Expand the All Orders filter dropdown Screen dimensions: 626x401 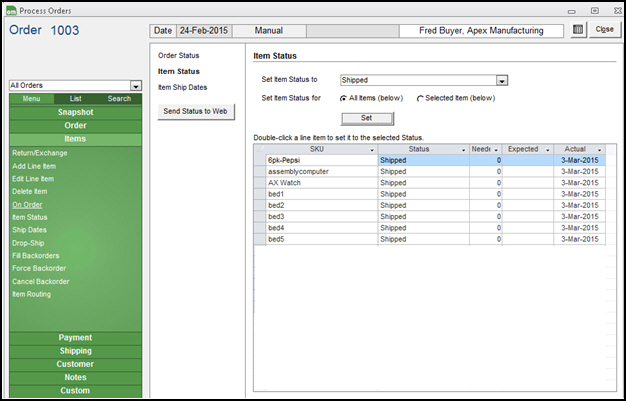pyautogui.click(x=135, y=86)
